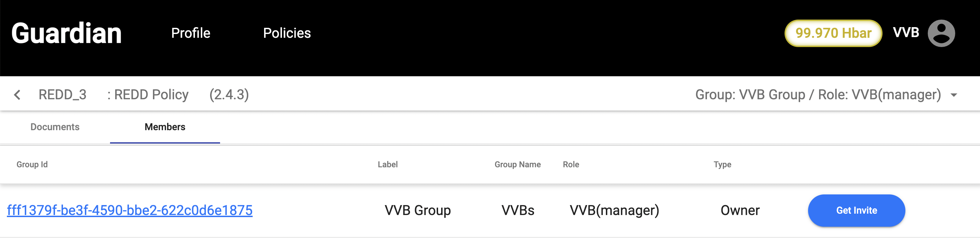
Task: Click the Group Name column header
Action: point(518,165)
